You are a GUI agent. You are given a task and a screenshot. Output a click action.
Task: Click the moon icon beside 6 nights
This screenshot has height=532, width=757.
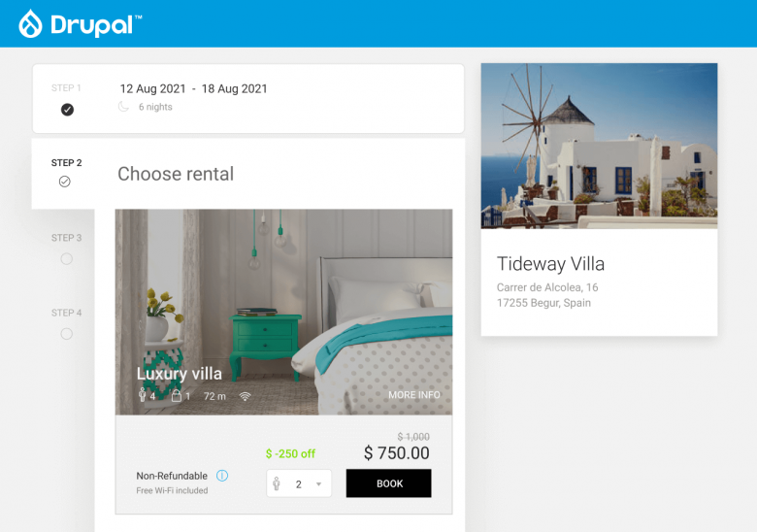click(x=123, y=106)
